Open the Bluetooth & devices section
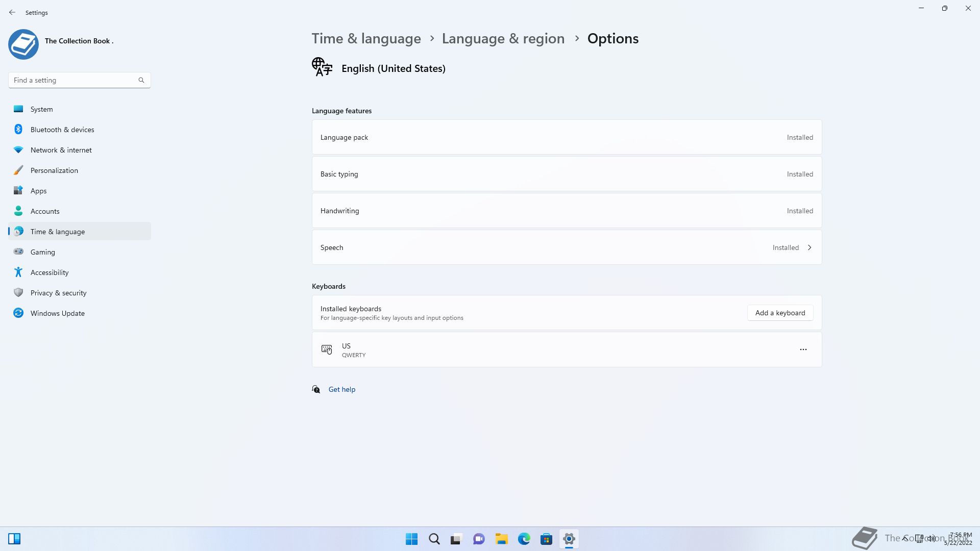Viewport: 980px width, 551px height. pos(62,130)
